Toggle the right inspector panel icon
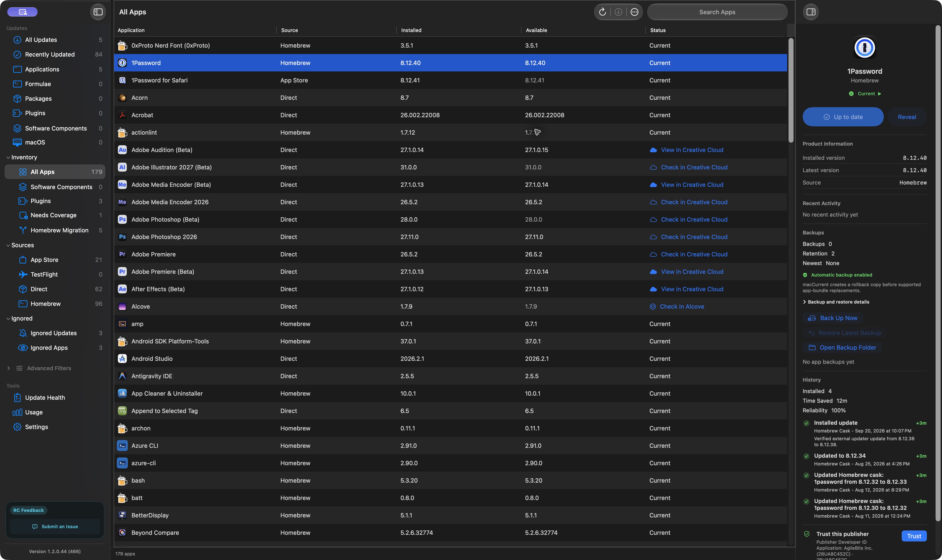Viewport: 942px width, 560px height. pyautogui.click(x=811, y=12)
